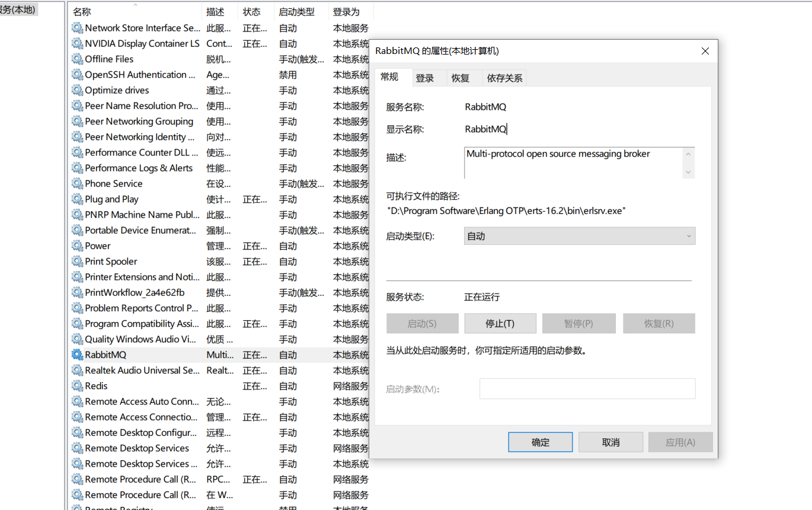This screenshot has width=812, height=510.
Task: Click the gear icon for NVIDIA Display Container LS
Action: tap(77, 43)
